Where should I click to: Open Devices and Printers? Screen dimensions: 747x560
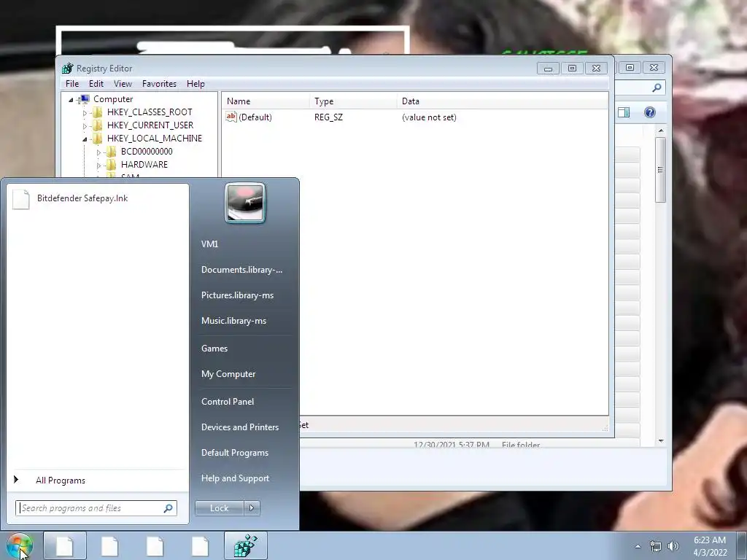tap(239, 427)
